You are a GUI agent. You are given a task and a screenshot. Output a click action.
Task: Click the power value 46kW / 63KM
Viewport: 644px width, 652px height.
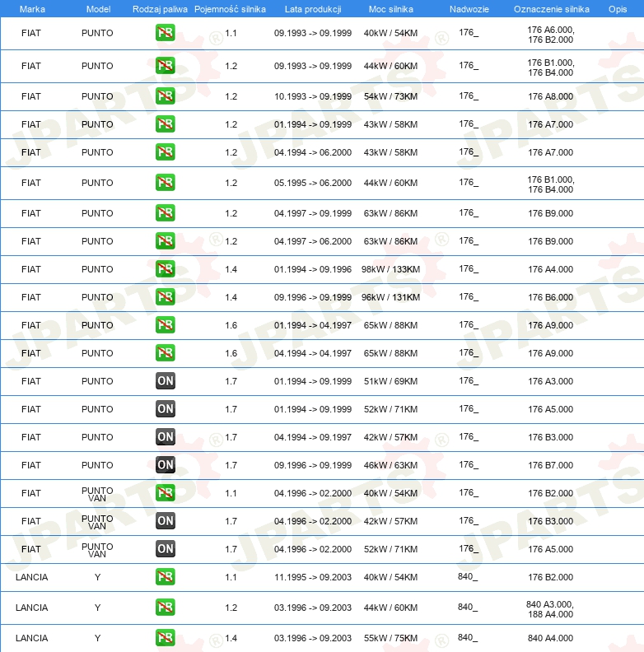click(390, 465)
